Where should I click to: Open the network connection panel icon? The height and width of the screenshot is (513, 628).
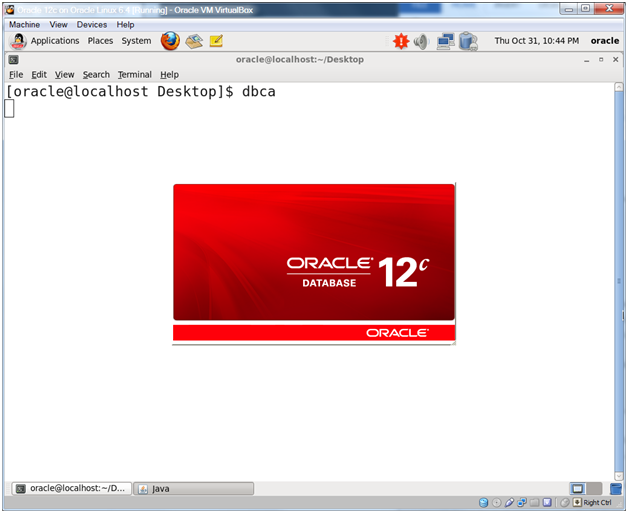(x=445, y=41)
